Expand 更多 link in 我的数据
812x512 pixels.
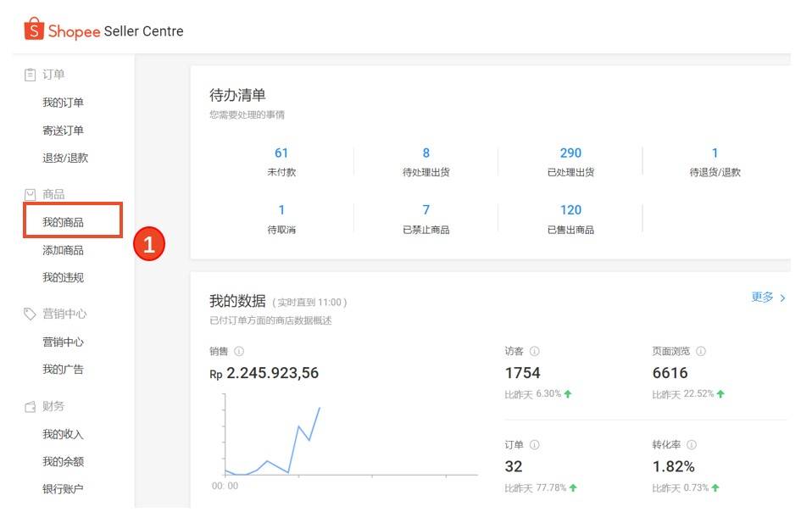tap(768, 298)
